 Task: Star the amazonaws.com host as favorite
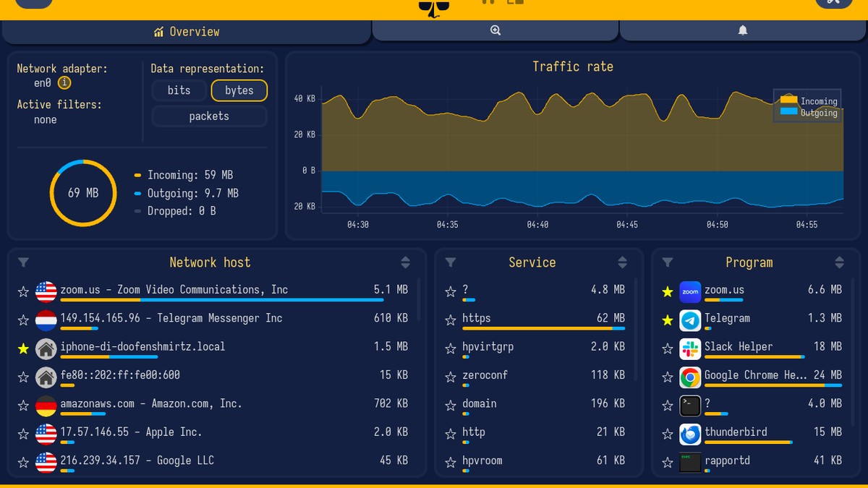[x=23, y=406]
